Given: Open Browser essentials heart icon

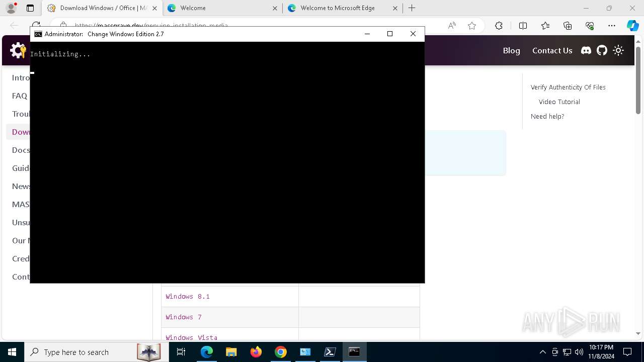Looking at the screenshot, I should [x=590, y=26].
